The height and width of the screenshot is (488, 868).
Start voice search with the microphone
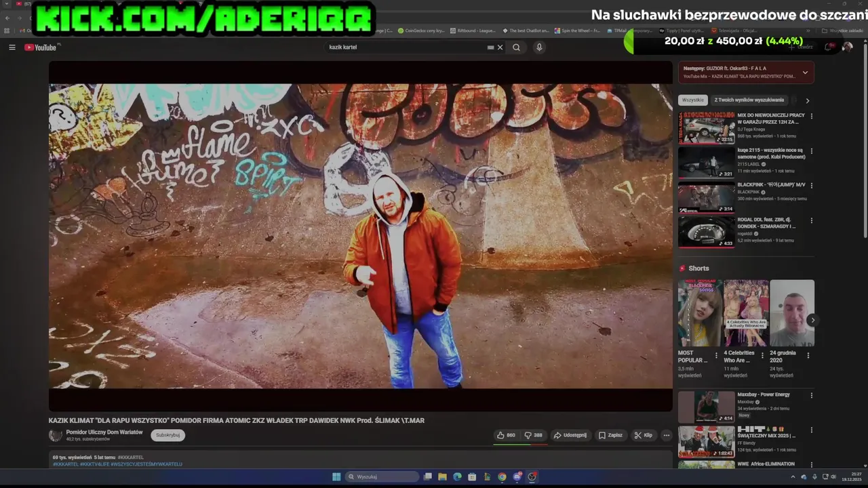coord(539,47)
